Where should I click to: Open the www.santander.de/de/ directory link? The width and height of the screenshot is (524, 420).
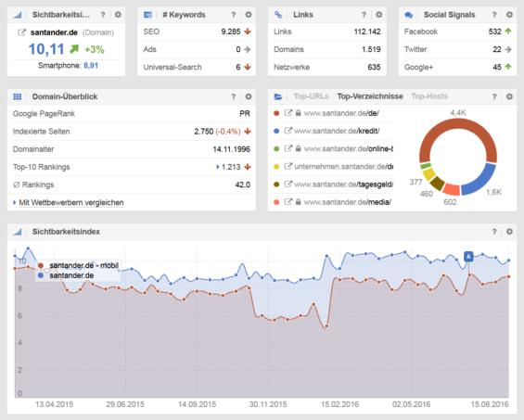(x=341, y=113)
